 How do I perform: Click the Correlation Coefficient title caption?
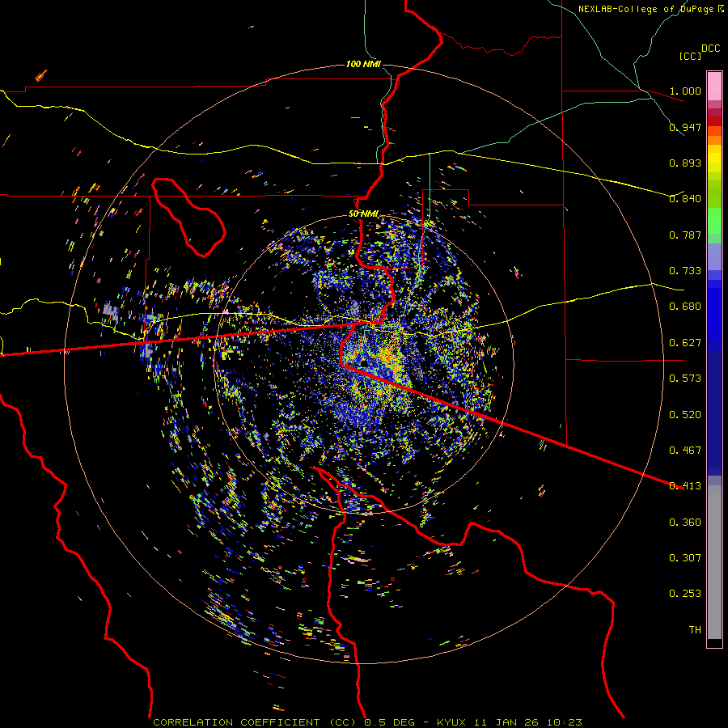256,722
